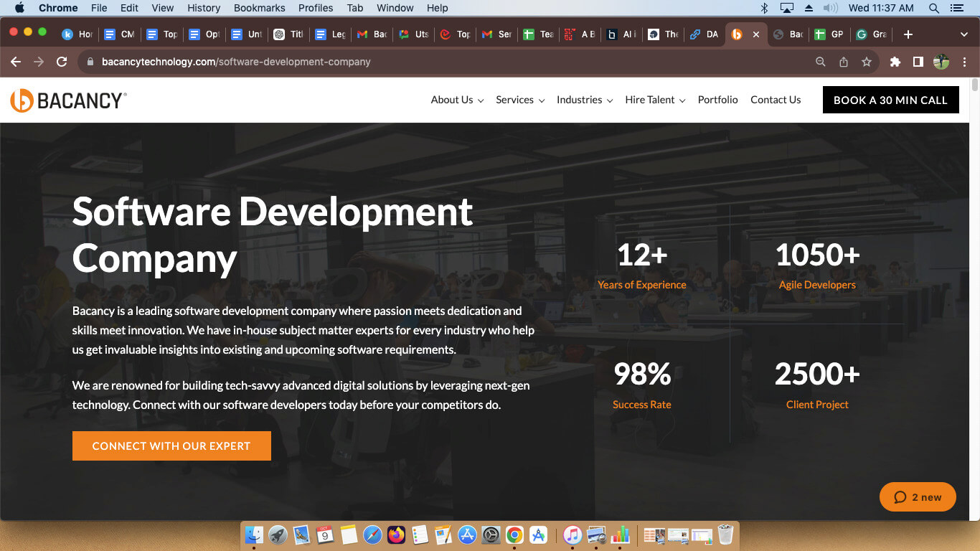Navigate back using the back arrow
The width and height of the screenshot is (980, 551).
point(15,62)
